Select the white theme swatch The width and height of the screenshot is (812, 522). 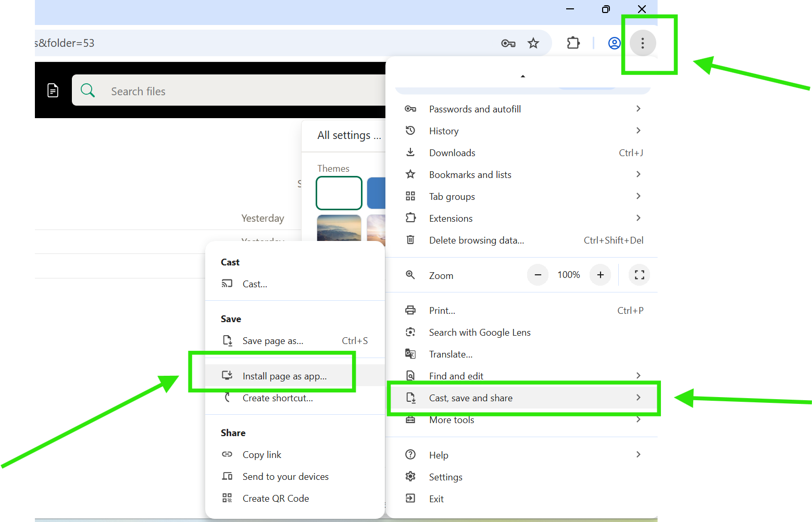[339, 193]
